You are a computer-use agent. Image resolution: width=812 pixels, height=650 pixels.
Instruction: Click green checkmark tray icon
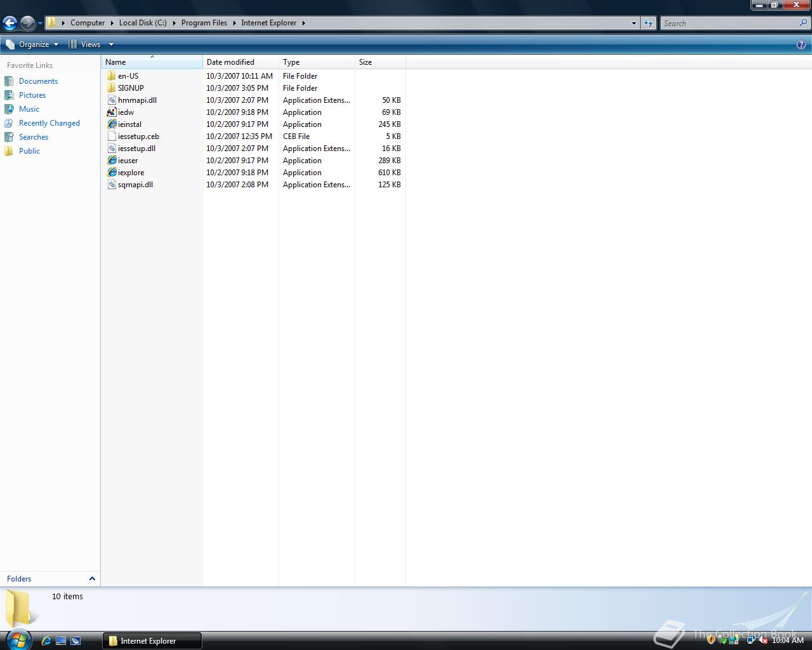723,640
